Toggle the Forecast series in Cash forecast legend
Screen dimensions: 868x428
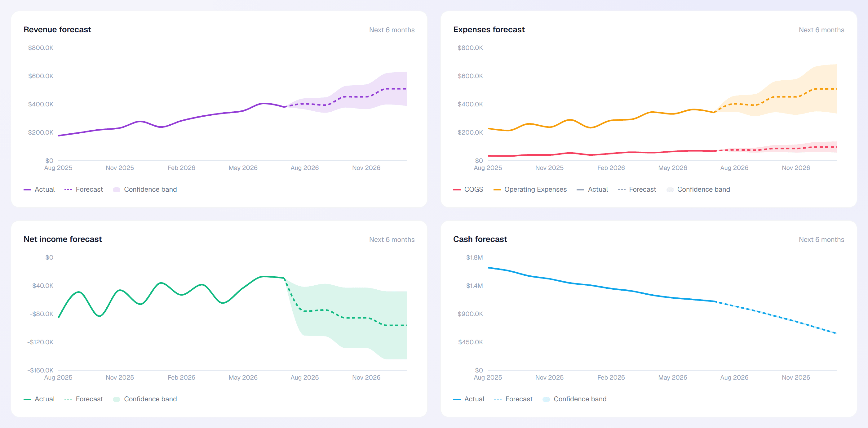[x=513, y=399]
